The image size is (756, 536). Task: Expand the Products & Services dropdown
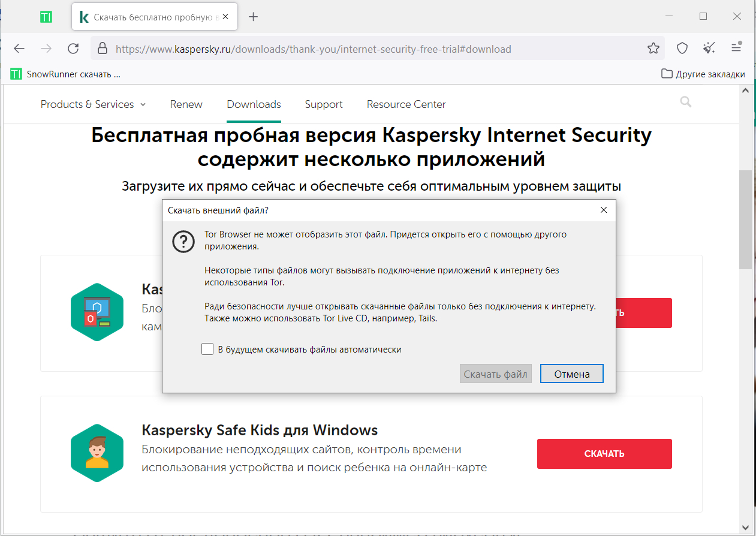(93, 104)
